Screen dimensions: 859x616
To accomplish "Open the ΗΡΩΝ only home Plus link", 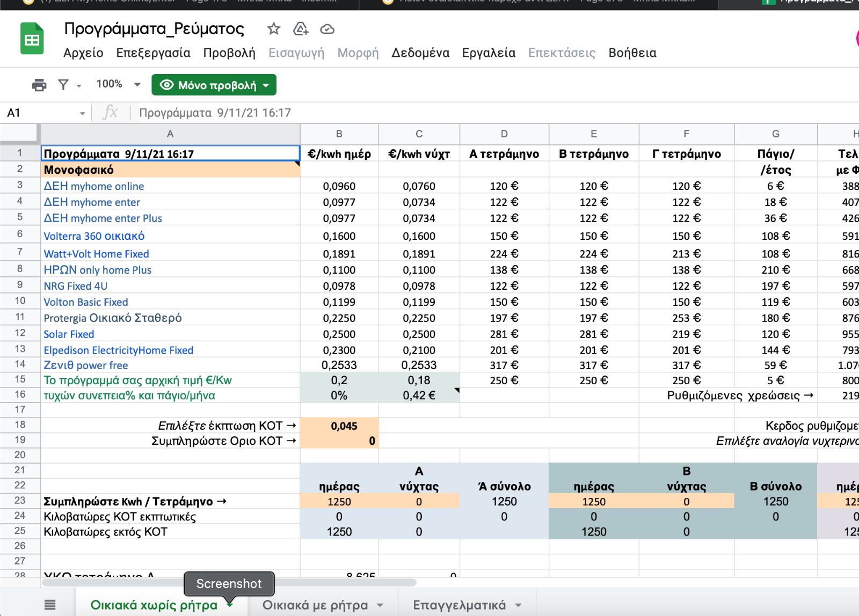I will tap(98, 270).
